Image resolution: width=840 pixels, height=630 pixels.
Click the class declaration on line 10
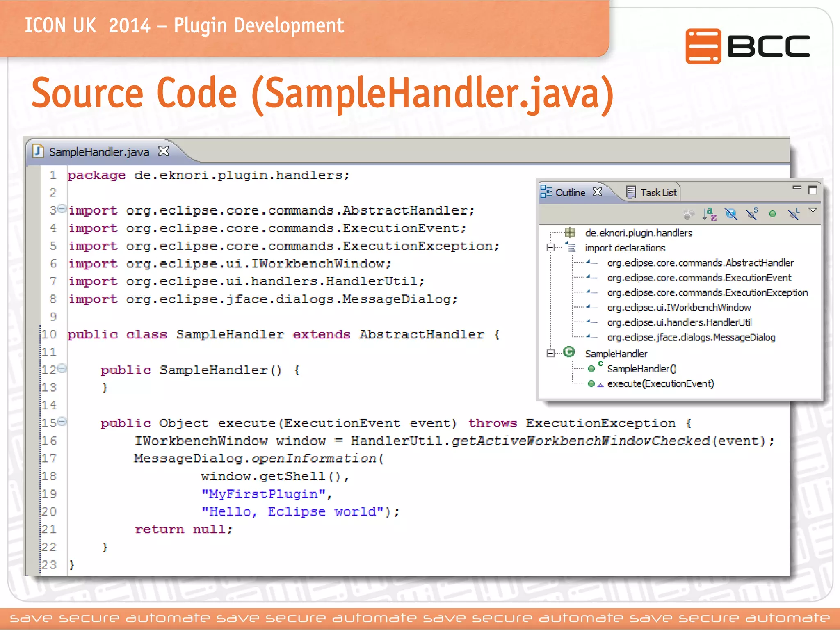click(284, 335)
